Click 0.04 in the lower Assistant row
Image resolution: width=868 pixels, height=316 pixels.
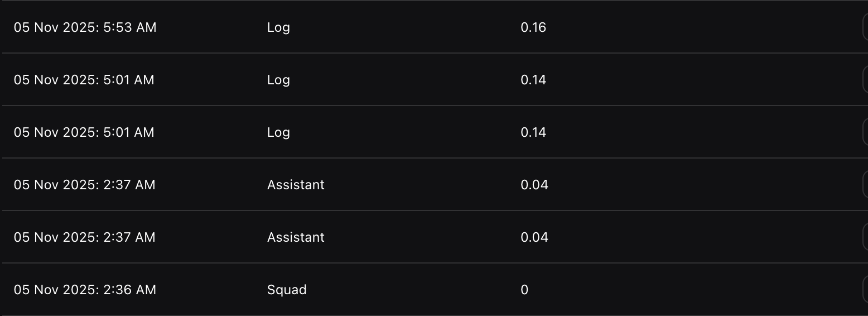[x=534, y=237]
